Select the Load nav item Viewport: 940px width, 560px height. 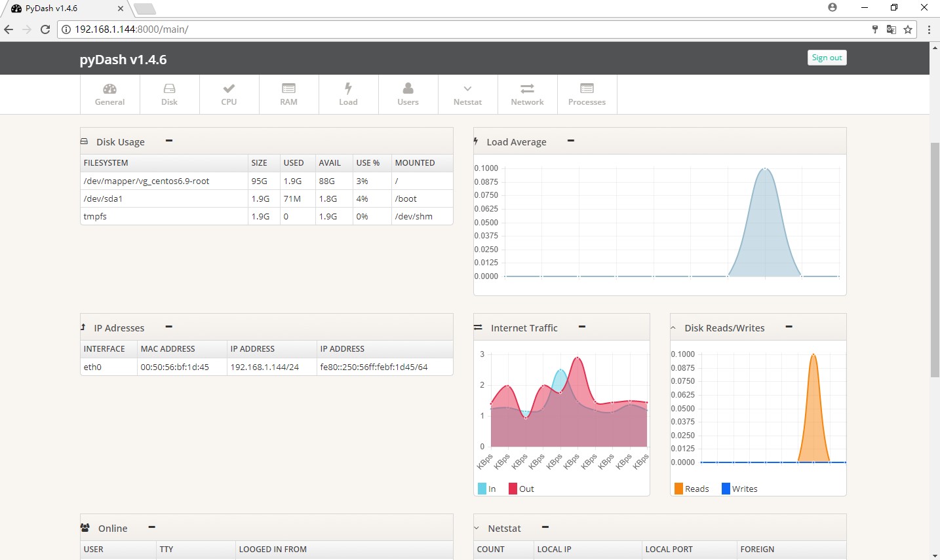tap(349, 94)
